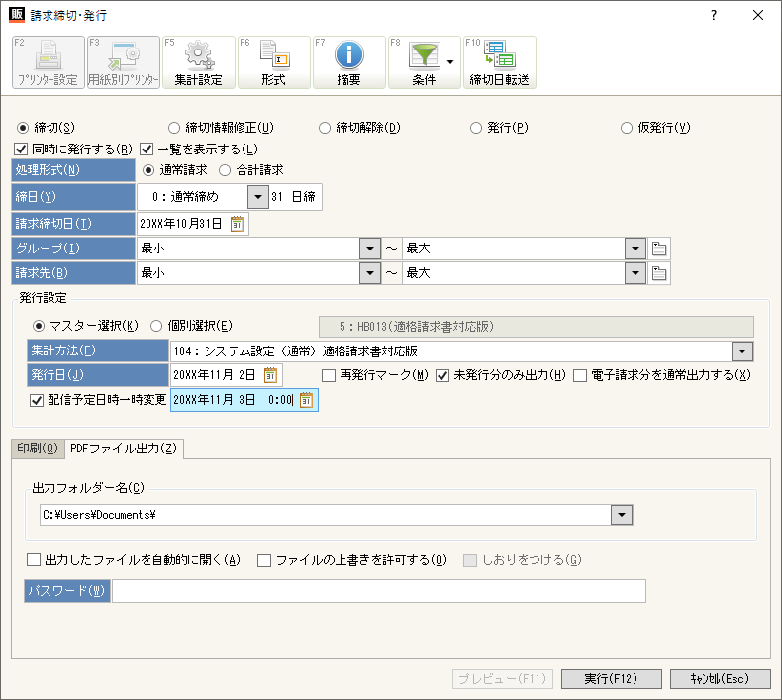Click 実行(F12) button
782x700 pixels.
pos(612,679)
